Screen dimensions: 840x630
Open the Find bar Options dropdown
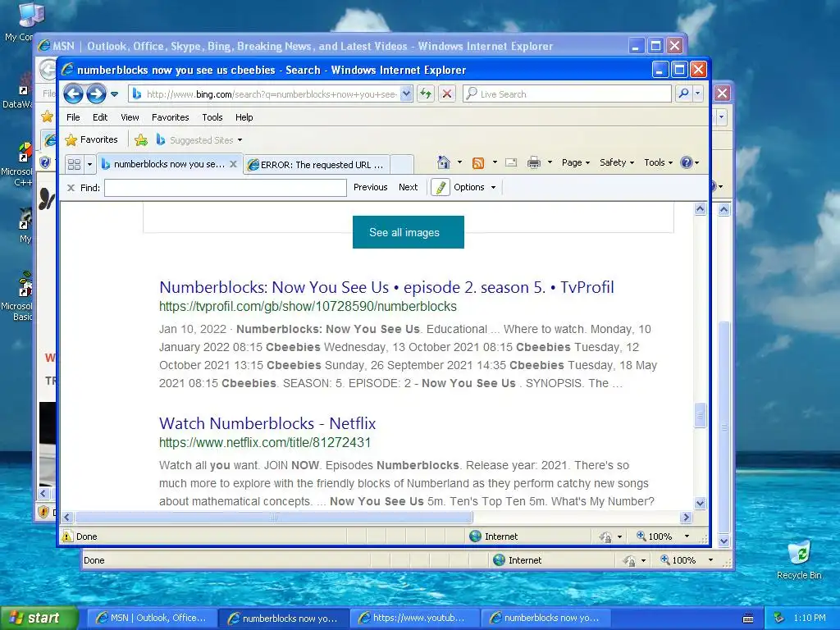[x=475, y=187]
